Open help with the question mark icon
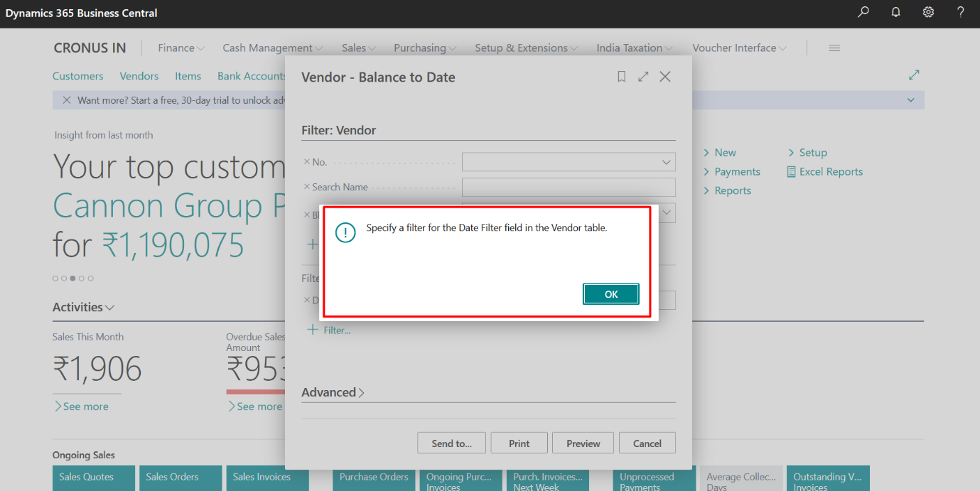The width and height of the screenshot is (980, 491). (x=960, y=12)
